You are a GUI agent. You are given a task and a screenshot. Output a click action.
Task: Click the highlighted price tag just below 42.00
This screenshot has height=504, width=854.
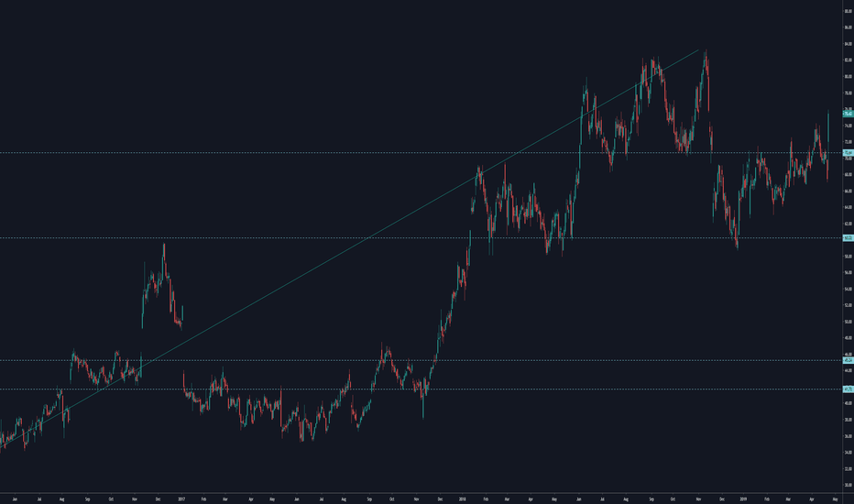coord(848,389)
